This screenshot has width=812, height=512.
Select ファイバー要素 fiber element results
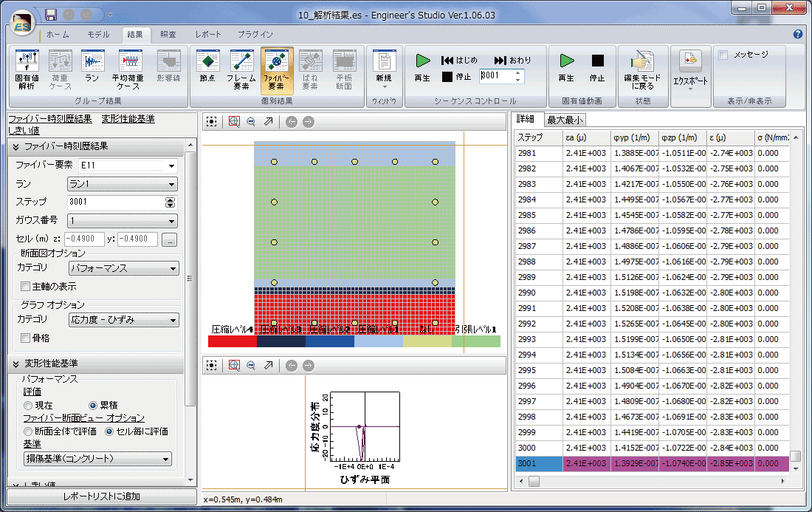(277, 70)
